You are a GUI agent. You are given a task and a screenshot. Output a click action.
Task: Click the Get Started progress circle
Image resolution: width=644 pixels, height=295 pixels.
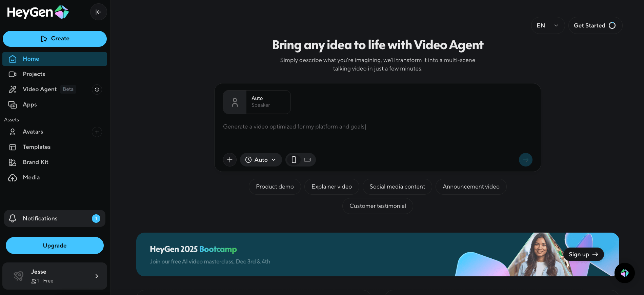tap(612, 25)
